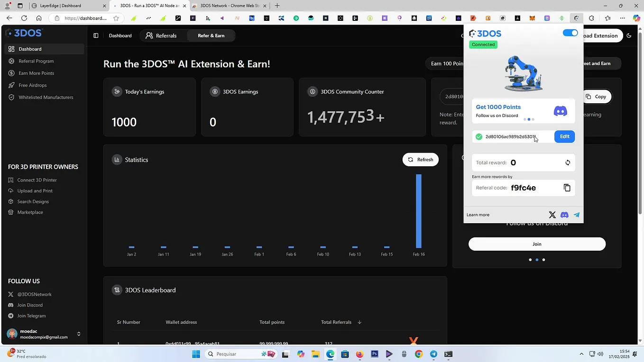The image size is (644, 362).
Task: Open Upload and Print in the sidebar
Action: pyautogui.click(x=35, y=191)
